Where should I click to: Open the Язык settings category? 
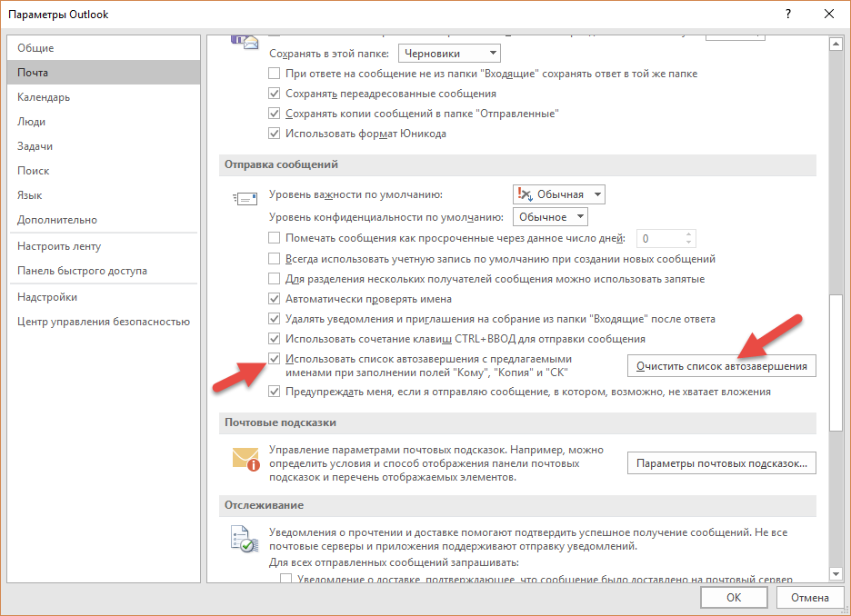[x=104, y=195]
